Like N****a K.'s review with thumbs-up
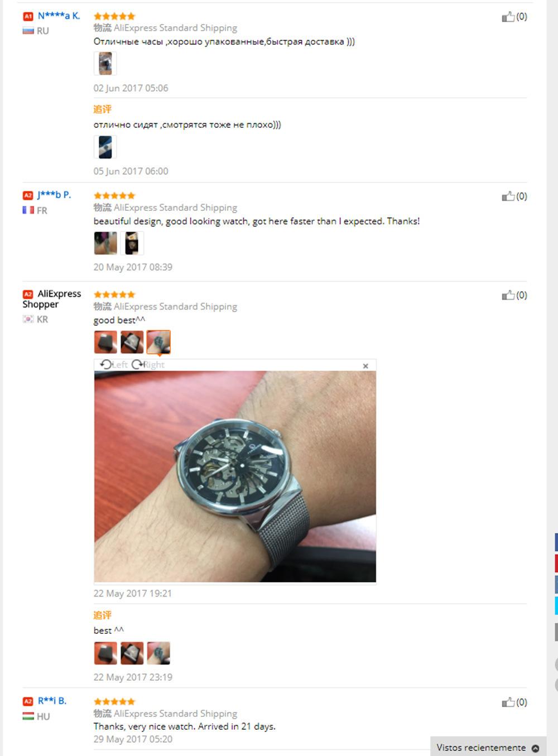558x756 pixels. (x=508, y=17)
